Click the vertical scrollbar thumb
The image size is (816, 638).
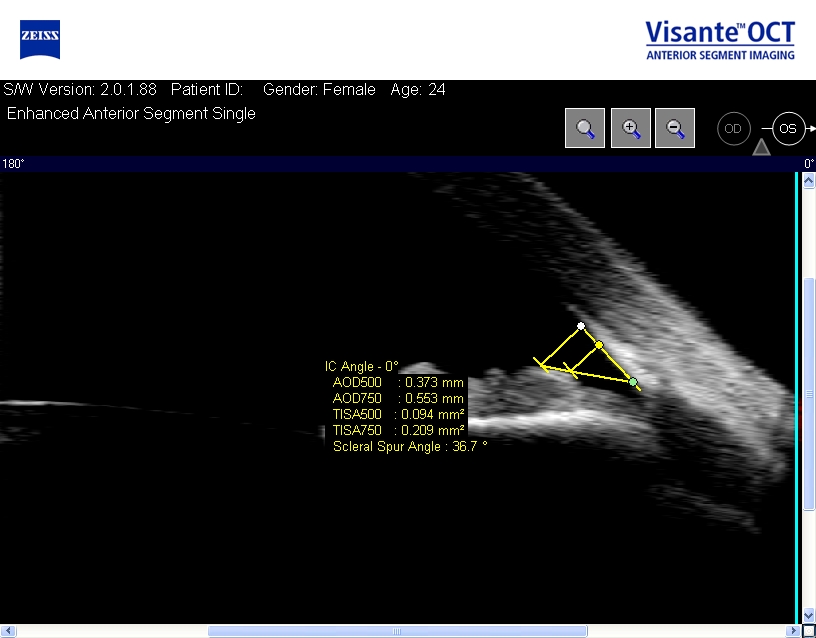[809, 394]
